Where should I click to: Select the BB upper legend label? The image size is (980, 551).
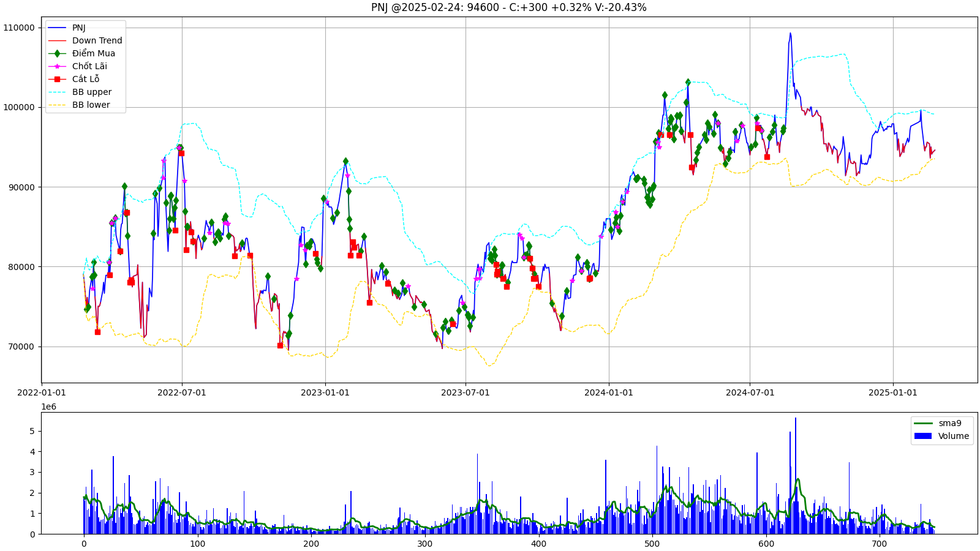tap(92, 92)
